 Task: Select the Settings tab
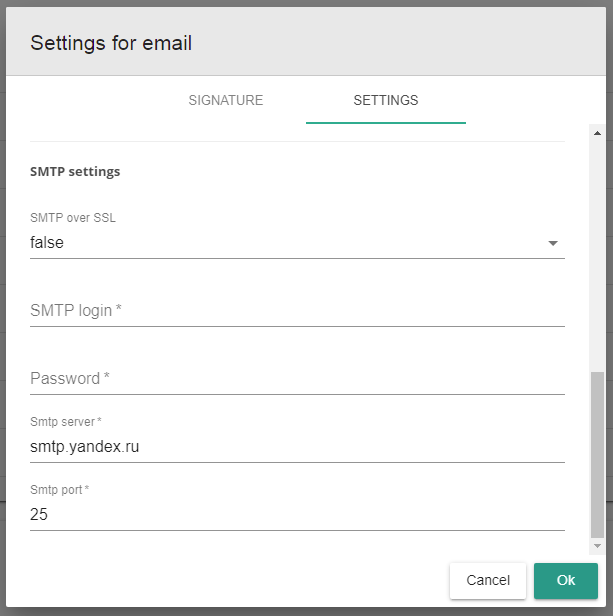click(385, 100)
